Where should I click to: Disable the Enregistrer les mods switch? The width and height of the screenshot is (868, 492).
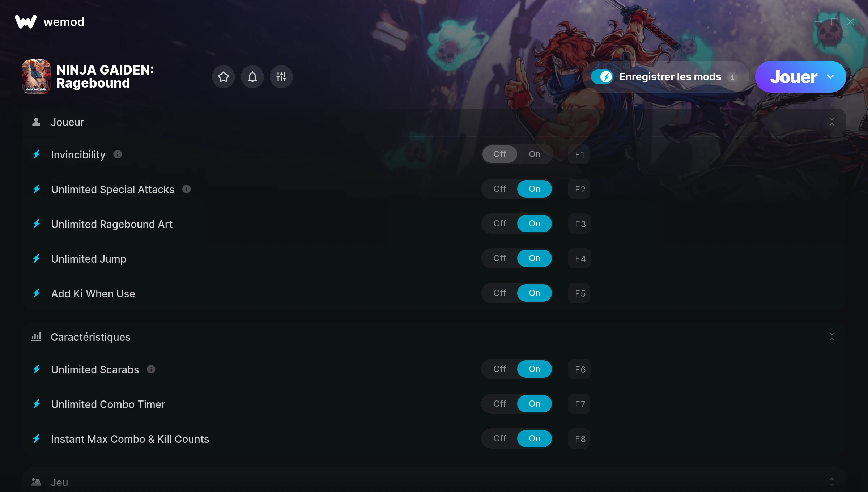(x=602, y=77)
